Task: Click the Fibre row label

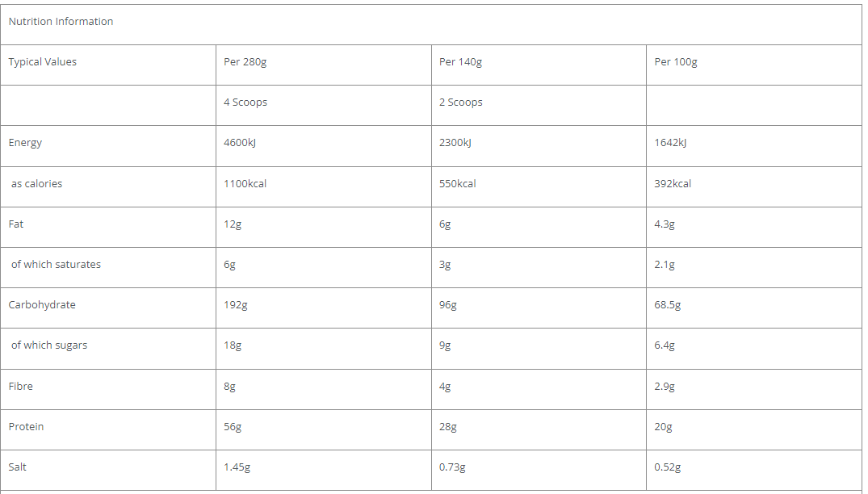Action: click(x=21, y=387)
